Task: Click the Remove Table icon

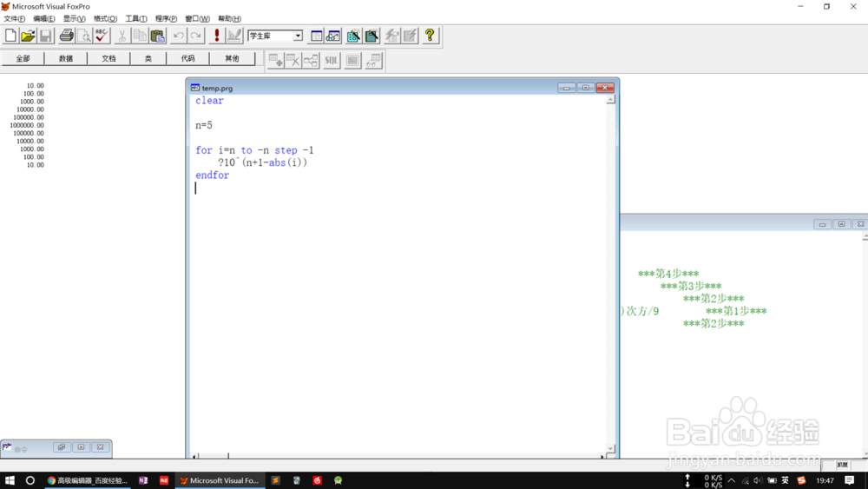Action: pos(293,60)
